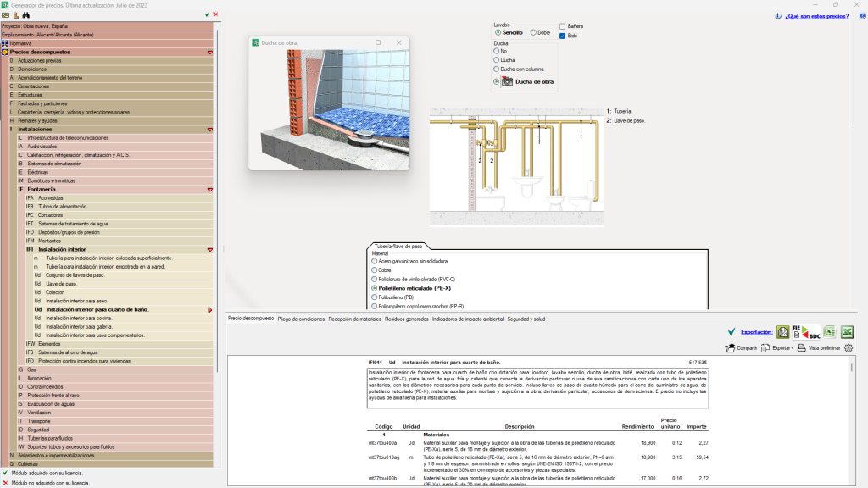The height and width of the screenshot is (488, 868).
Task: Open search with the binoculars icon
Action: [26, 15]
